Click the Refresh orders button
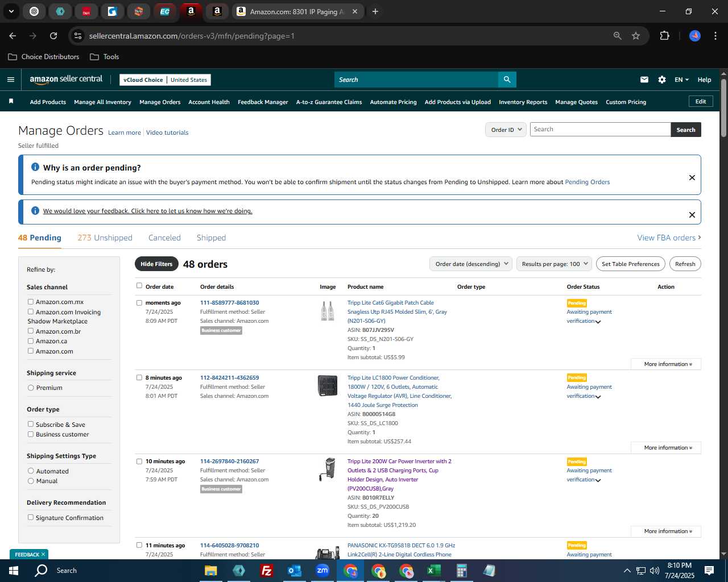728x582 pixels. [685, 264]
